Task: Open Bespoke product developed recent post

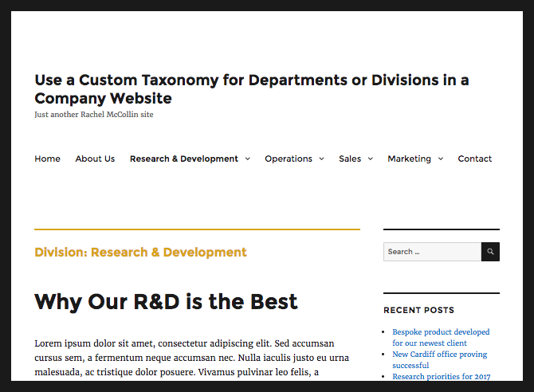Action: pyautogui.click(x=441, y=337)
